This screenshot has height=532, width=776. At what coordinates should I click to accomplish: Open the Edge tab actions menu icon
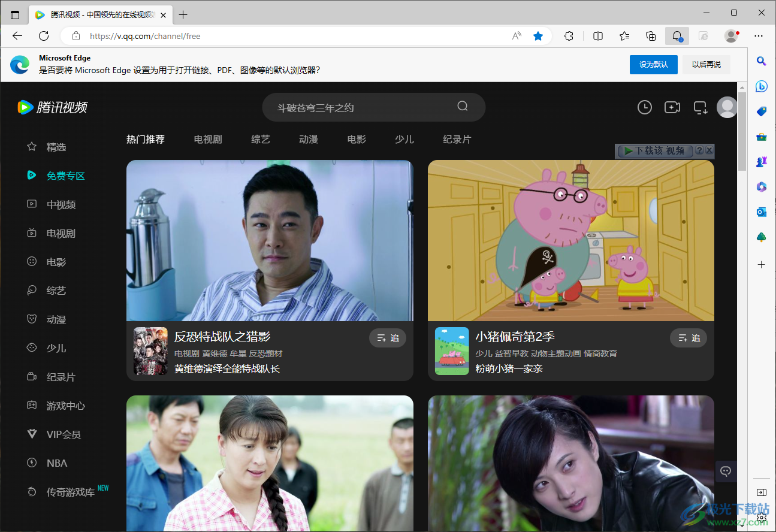[x=15, y=14]
